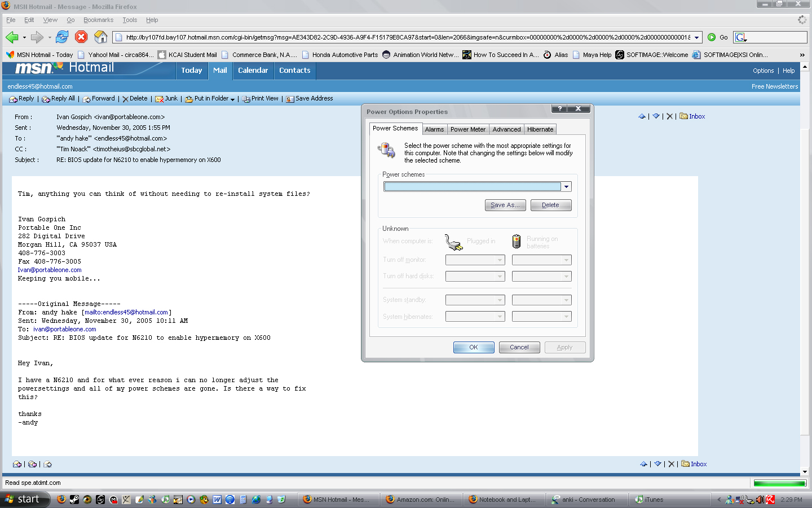Go to the Hotmail Today tab
The image size is (812, 508).
pos(192,71)
